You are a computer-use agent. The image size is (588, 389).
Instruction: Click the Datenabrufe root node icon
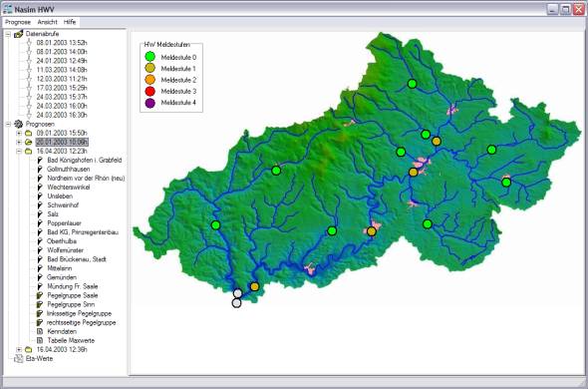(x=18, y=34)
